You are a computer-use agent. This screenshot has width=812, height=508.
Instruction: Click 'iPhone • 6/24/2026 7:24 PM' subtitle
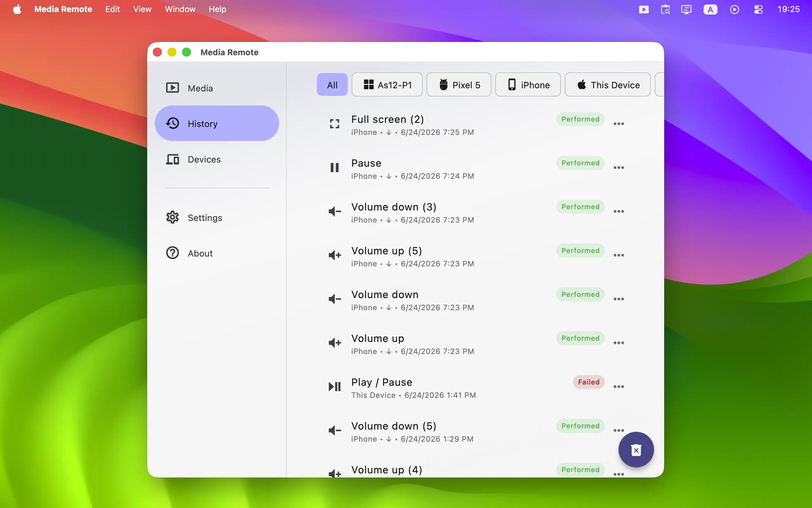click(412, 176)
